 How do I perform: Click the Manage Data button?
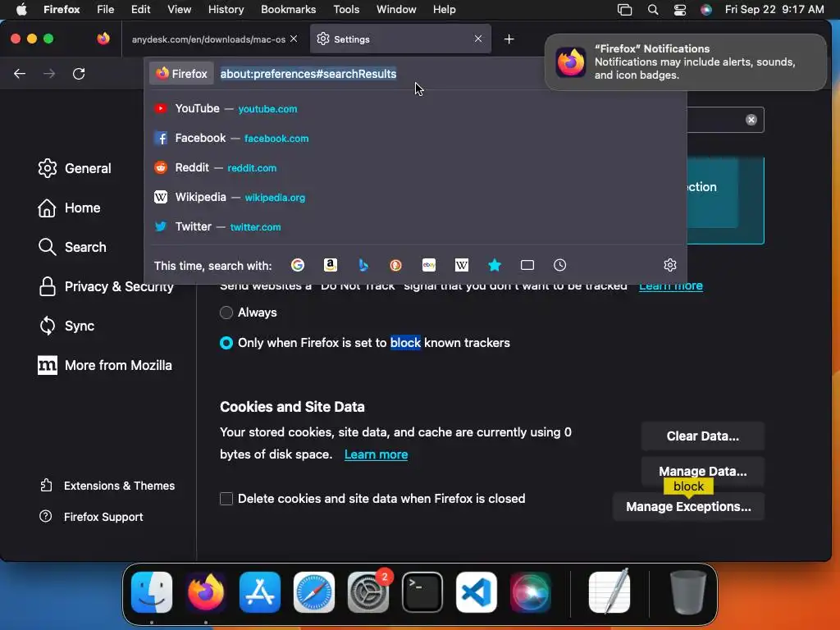tap(702, 471)
